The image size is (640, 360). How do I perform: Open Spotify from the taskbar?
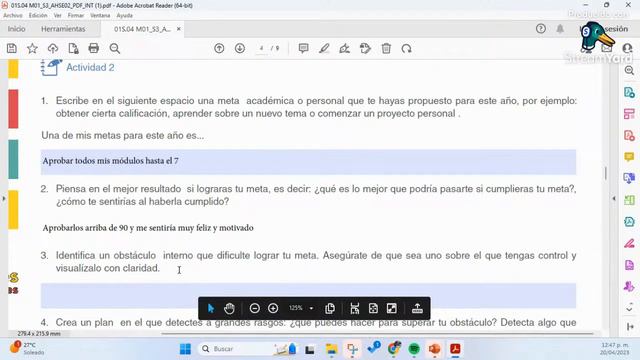[x=414, y=349]
